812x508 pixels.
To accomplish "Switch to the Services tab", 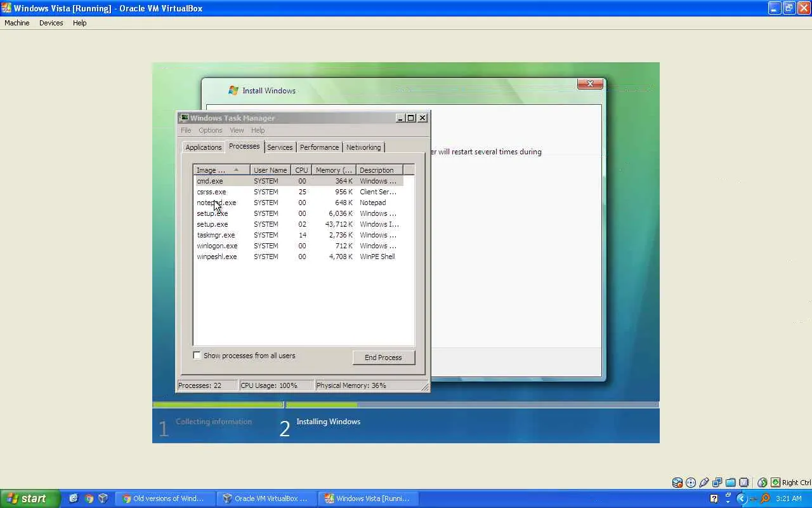I will (x=280, y=147).
